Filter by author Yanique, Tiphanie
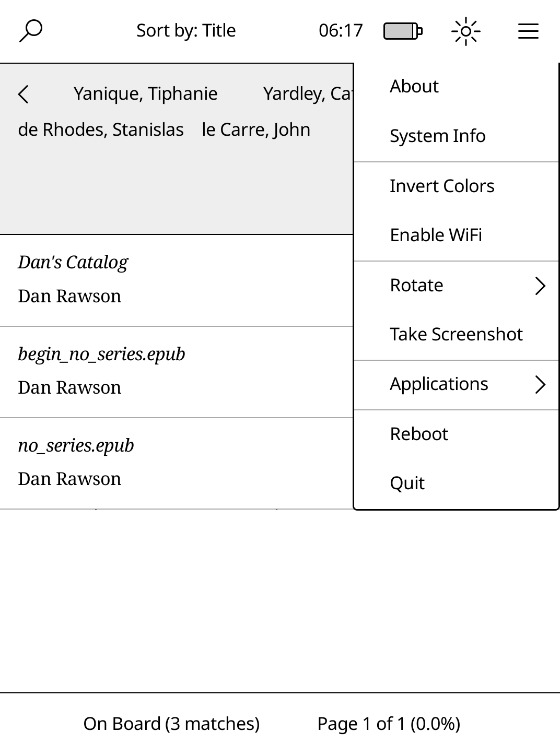 pos(145,94)
